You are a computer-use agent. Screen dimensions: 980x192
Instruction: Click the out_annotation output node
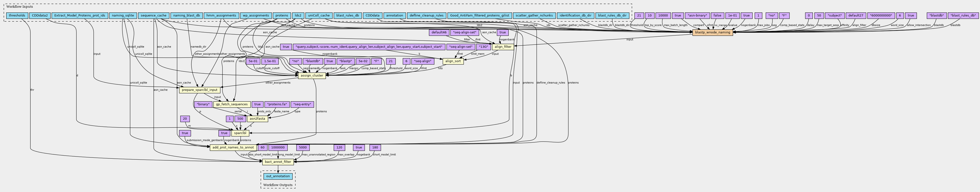pyautogui.click(x=278, y=176)
